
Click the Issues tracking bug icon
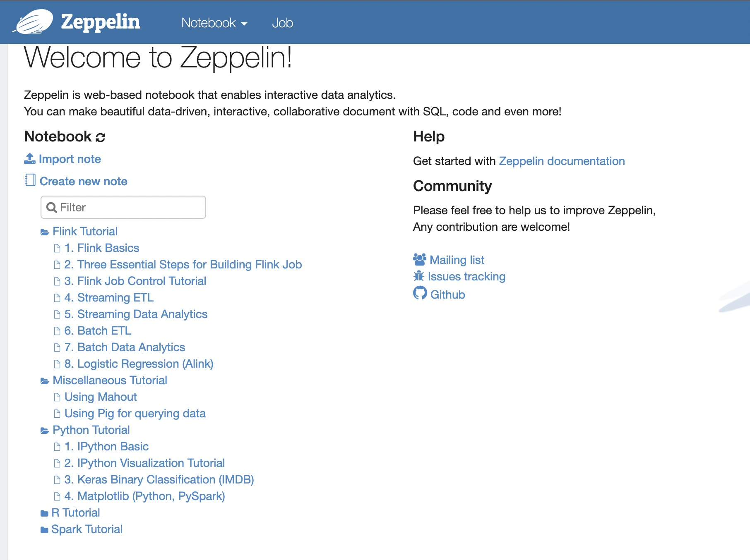coord(419,276)
